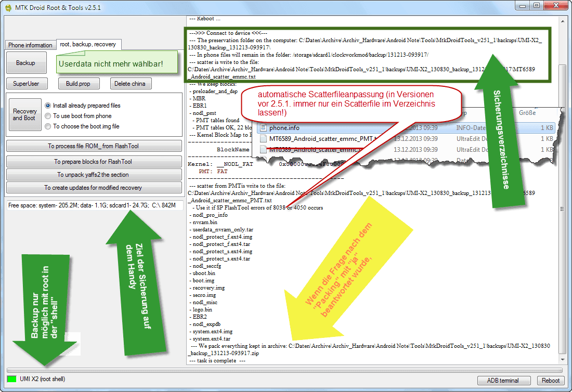Click the 'system.ext4.tar' log entry

(210, 339)
